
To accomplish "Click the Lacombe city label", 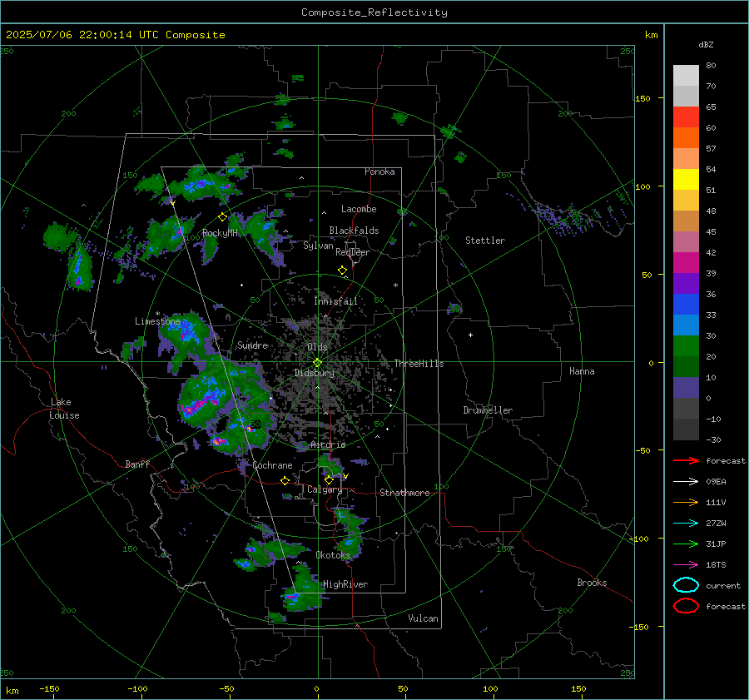I will tap(359, 209).
